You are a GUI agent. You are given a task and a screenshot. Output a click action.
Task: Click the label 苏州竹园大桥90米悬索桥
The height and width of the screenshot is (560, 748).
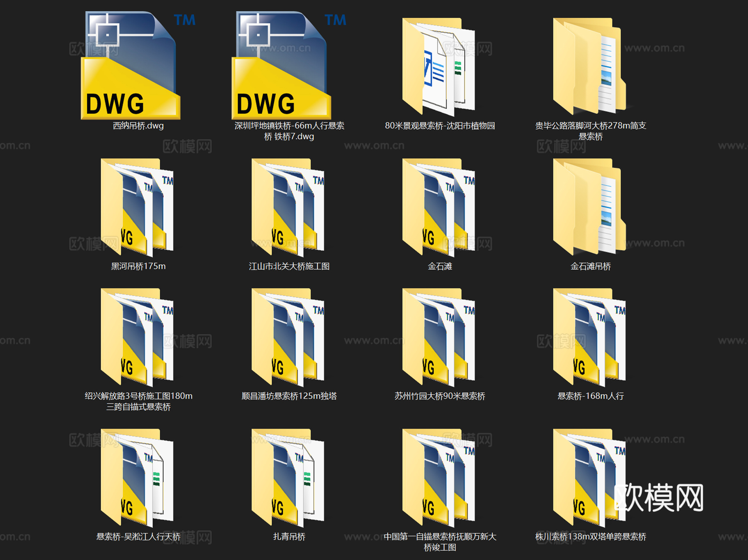point(440,396)
